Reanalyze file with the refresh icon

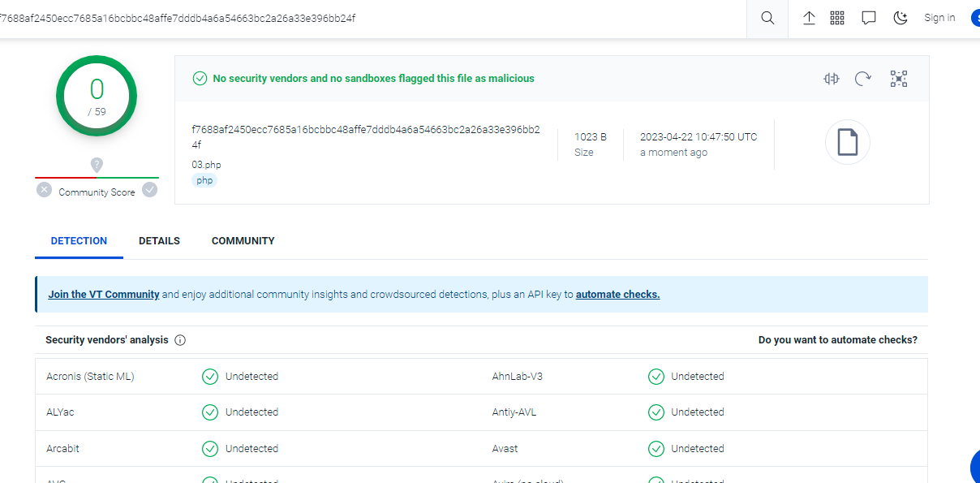point(863,79)
